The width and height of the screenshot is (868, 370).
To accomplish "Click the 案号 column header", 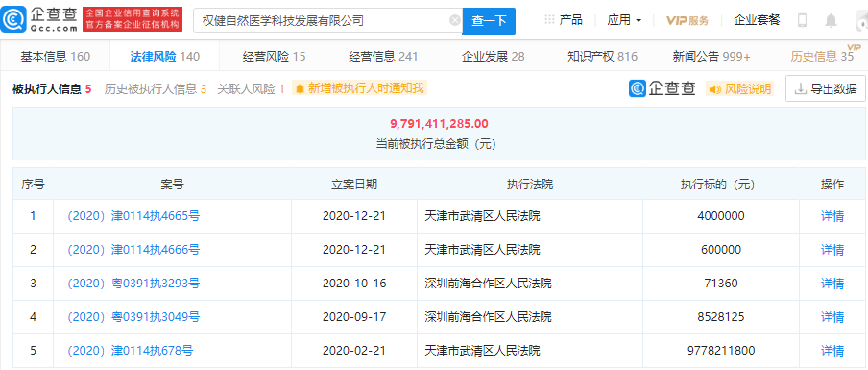I will [172, 185].
